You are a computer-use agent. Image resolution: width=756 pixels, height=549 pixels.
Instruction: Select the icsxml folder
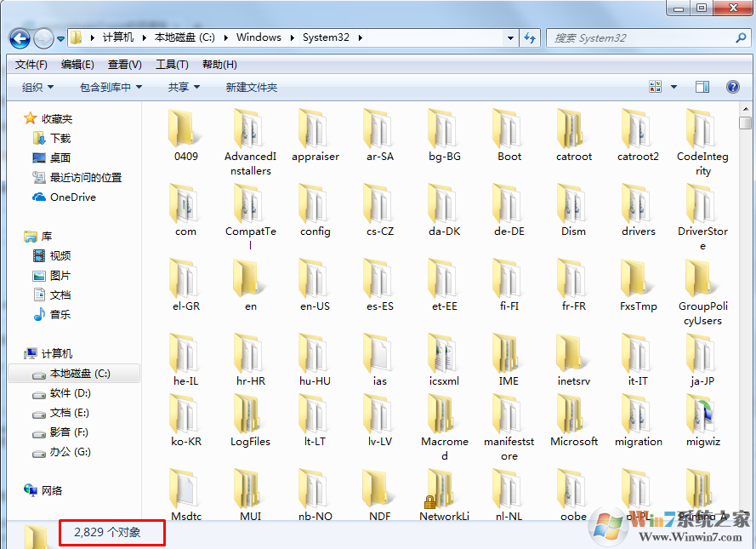point(444,360)
